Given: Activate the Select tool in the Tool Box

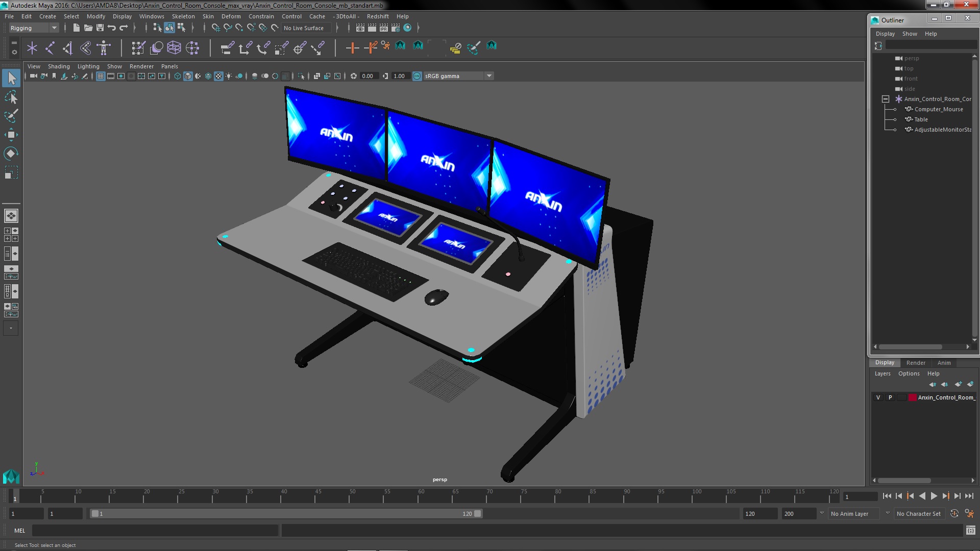Looking at the screenshot, I should [x=11, y=78].
